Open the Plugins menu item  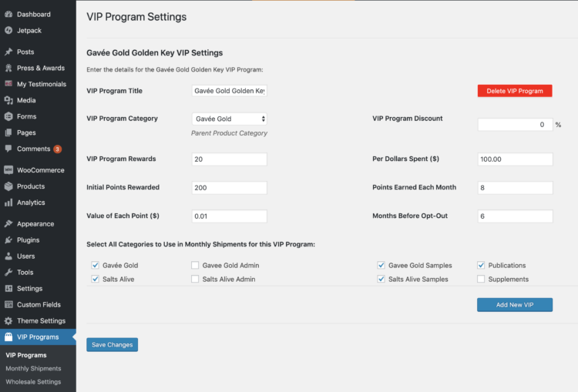tap(38, 240)
